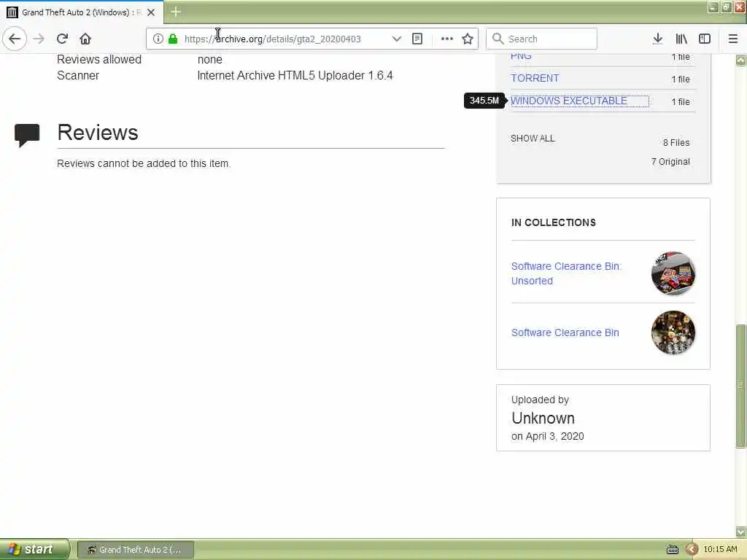The width and height of the screenshot is (747, 560).
Task: Click in the Search box
Action: point(541,39)
